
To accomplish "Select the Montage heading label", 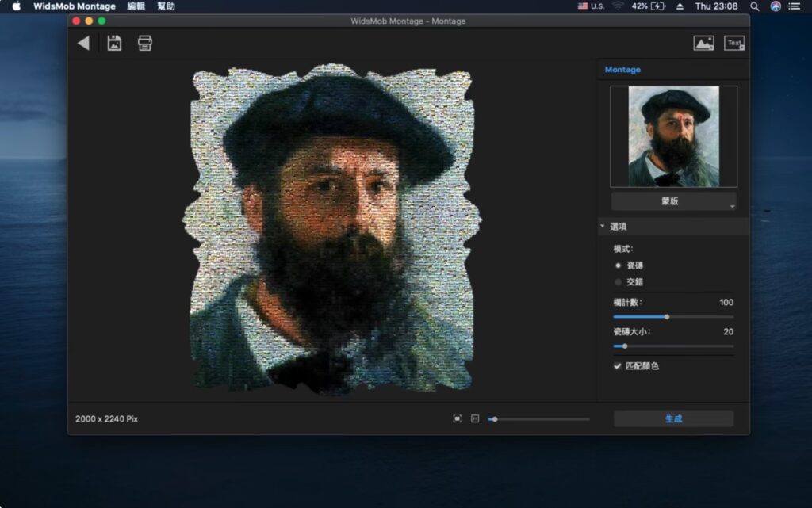I will pyautogui.click(x=622, y=69).
